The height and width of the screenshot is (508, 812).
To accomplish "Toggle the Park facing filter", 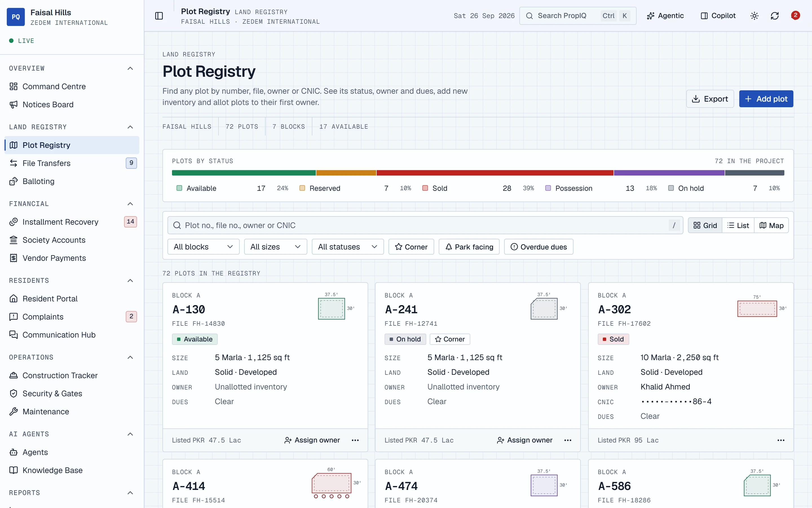I will pyautogui.click(x=469, y=247).
